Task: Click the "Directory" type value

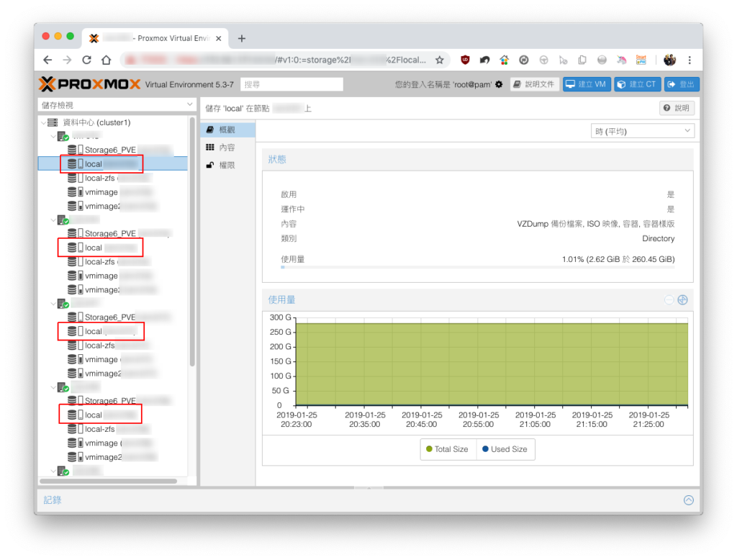Action: coord(658,239)
